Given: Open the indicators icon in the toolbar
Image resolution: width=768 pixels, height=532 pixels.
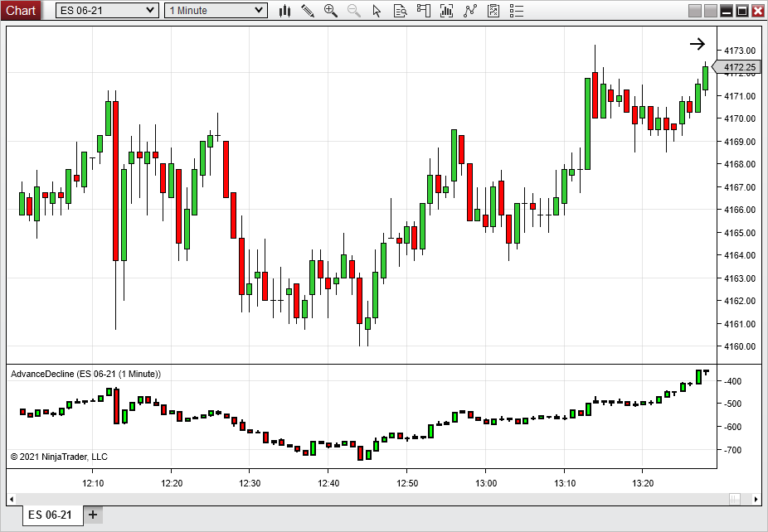Looking at the screenshot, I should [x=446, y=11].
